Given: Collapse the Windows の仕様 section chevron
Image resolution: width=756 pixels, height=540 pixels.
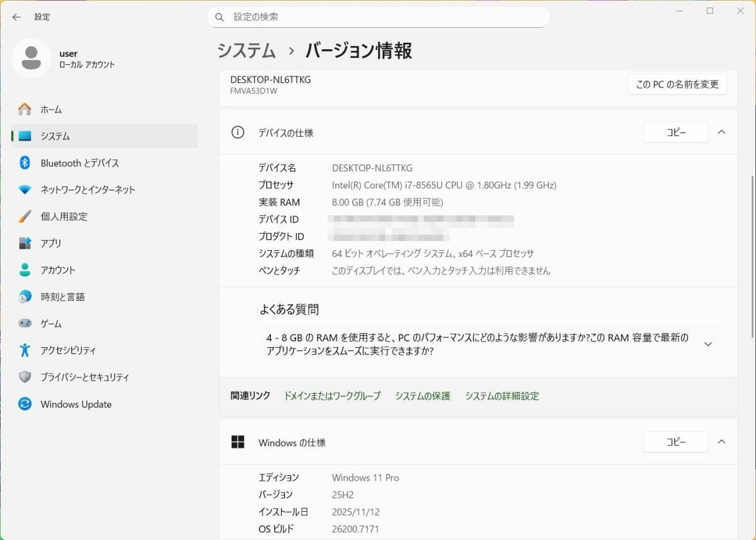Looking at the screenshot, I should [x=722, y=442].
